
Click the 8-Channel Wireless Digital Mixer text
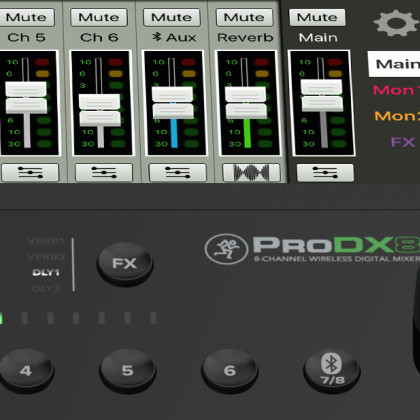pos(337,259)
